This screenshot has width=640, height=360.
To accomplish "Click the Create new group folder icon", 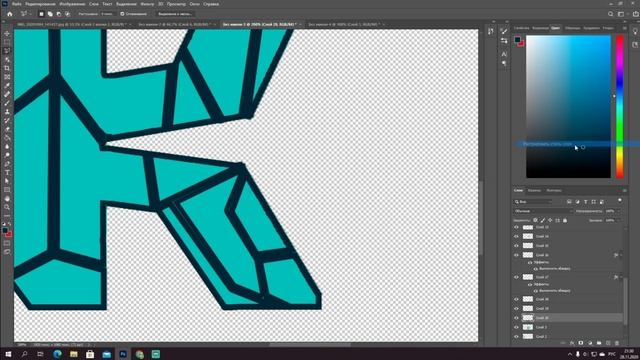I will click(x=599, y=343).
